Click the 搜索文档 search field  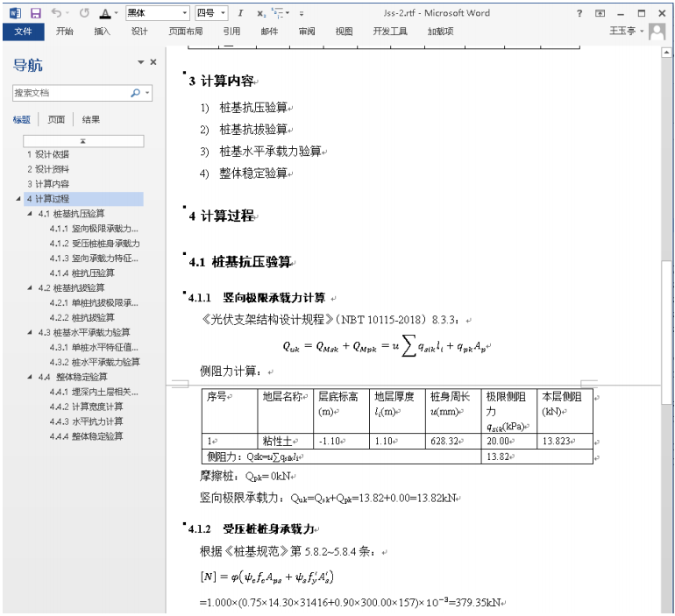coord(68,92)
